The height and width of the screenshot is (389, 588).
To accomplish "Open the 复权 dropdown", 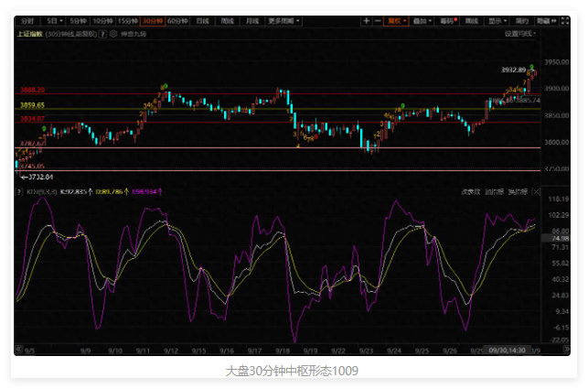I will point(397,20).
